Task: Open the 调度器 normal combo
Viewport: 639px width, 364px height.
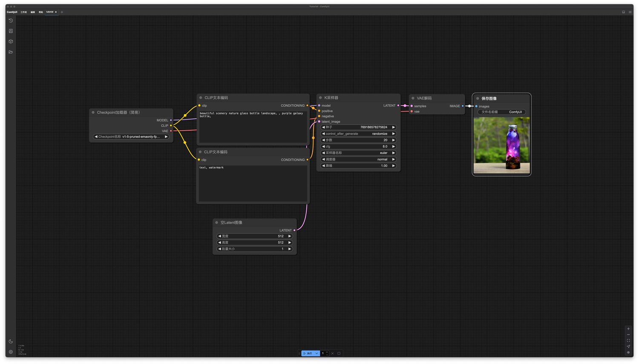Action: click(x=358, y=159)
